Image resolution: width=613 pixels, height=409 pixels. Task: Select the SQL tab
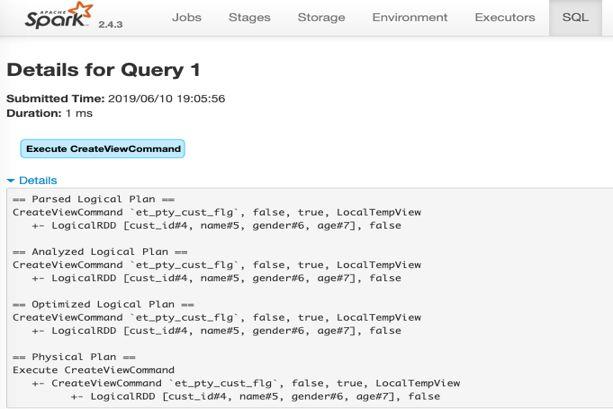pyautogui.click(x=575, y=18)
